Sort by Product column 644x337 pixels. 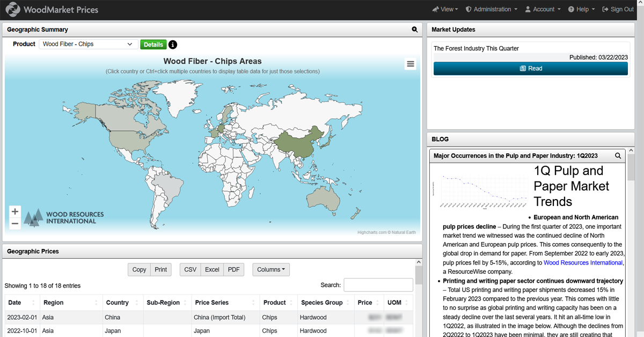(279, 303)
